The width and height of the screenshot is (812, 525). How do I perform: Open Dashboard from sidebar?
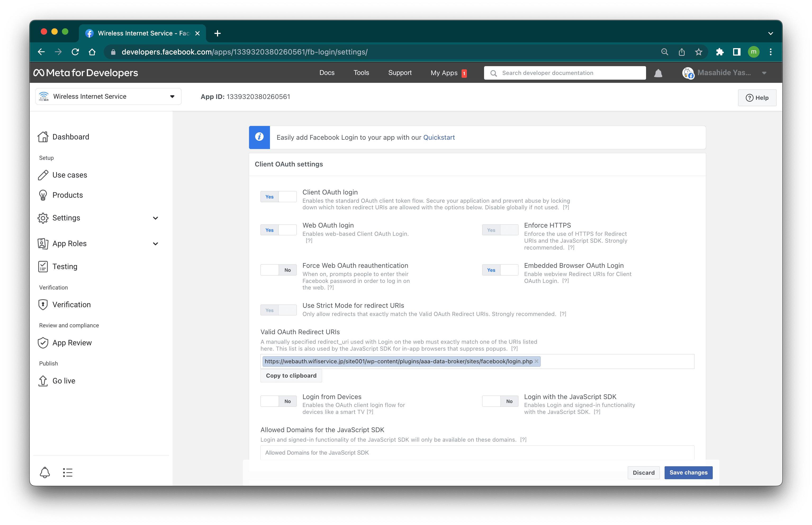point(64,137)
